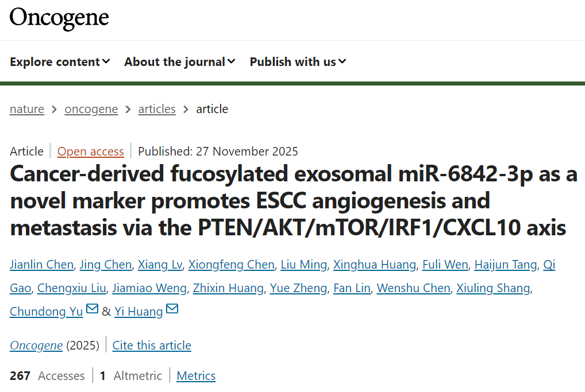Image resolution: width=585 pixels, height=392 pixels.
Task: Open author Jianlin Chen's details
Action: [41, 265]
